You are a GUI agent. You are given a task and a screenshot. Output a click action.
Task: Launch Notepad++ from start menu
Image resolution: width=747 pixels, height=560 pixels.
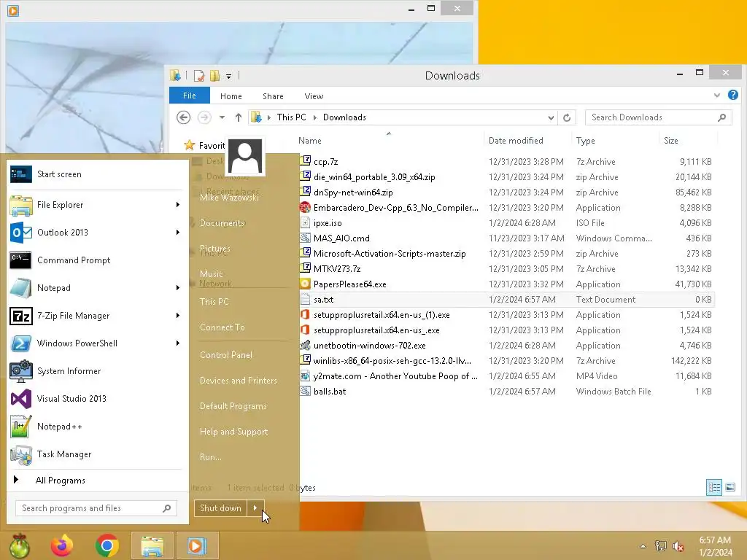pos(98,426)
